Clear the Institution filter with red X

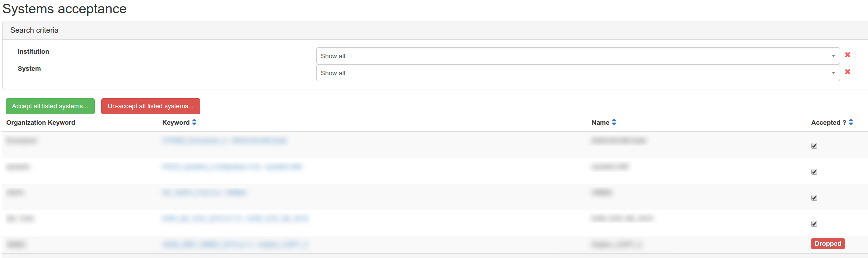click(x=847, y=55)
